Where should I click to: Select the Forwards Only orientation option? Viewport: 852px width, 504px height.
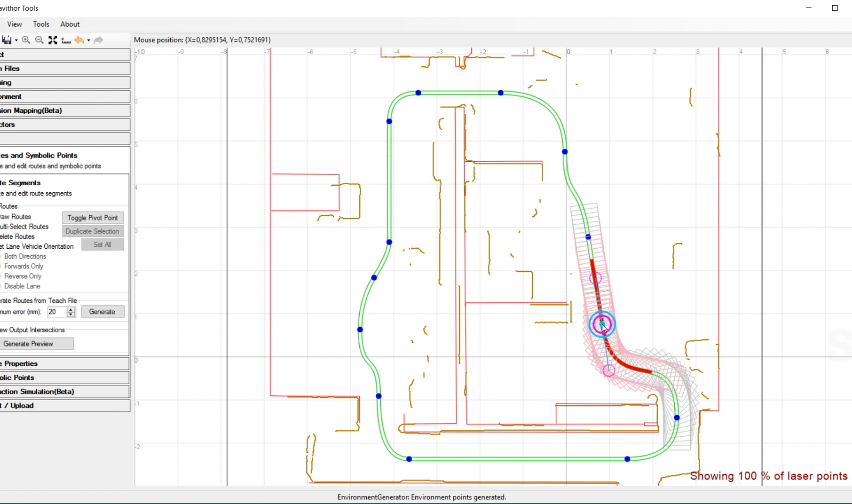click(24, 266)
